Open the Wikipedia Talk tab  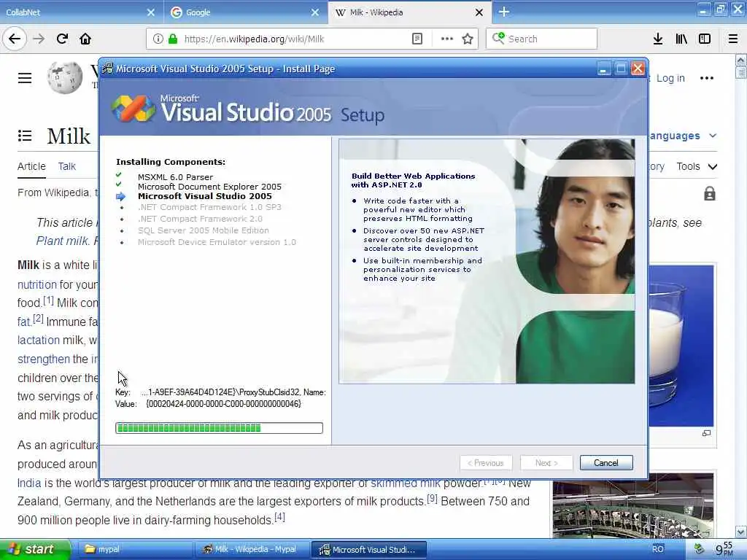tap(66, 166)
